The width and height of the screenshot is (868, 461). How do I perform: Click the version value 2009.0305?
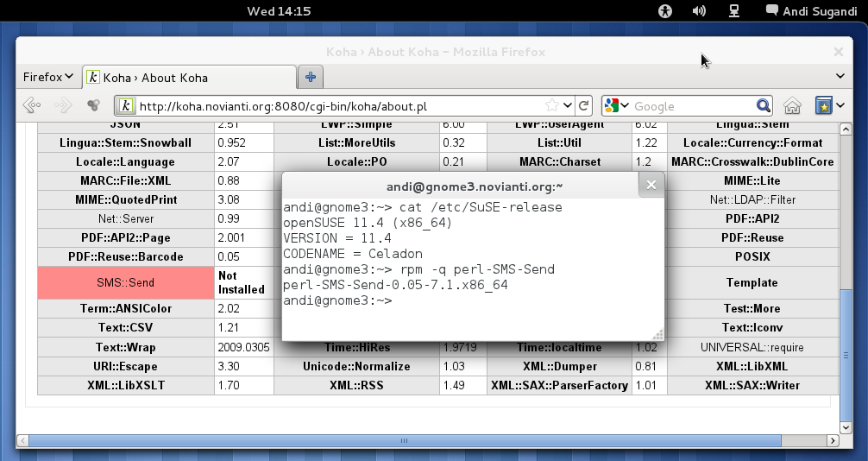coord(243,347)
